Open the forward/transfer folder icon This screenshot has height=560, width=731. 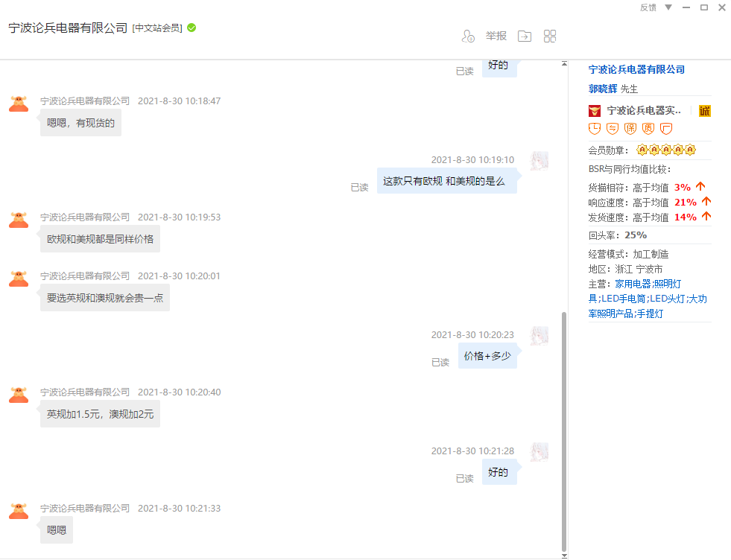tap(525, 36)
